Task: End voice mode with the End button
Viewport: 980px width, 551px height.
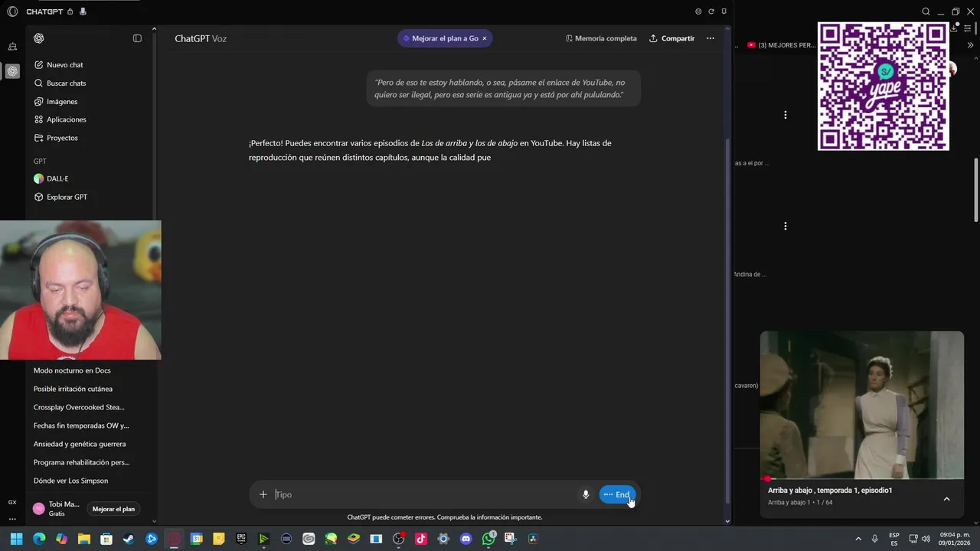Action: [x=617, y=494]
